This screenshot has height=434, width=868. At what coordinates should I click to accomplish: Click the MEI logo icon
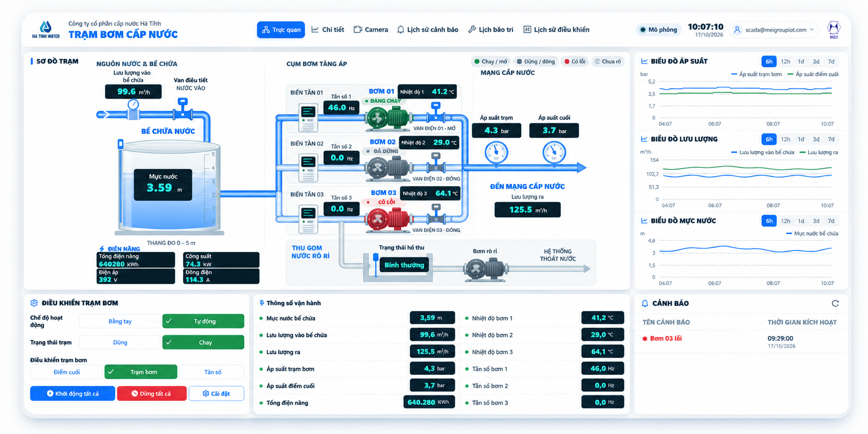click(x=833, y=29)
